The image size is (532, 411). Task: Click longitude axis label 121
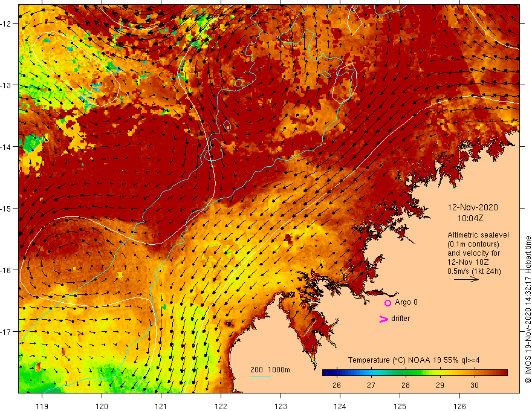[x=161, y=406]
